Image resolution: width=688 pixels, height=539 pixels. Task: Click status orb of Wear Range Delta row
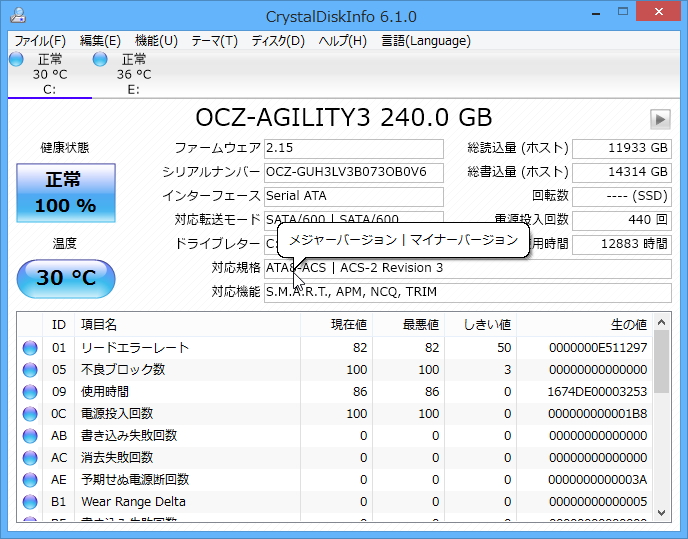click(x=30, y=502)
